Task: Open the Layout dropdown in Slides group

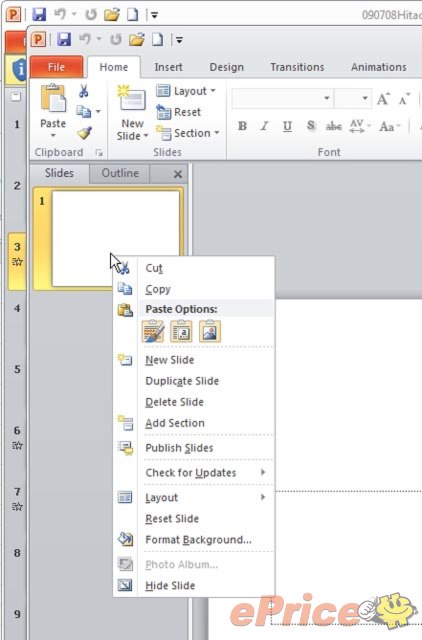Action: [x=186, y=91]
